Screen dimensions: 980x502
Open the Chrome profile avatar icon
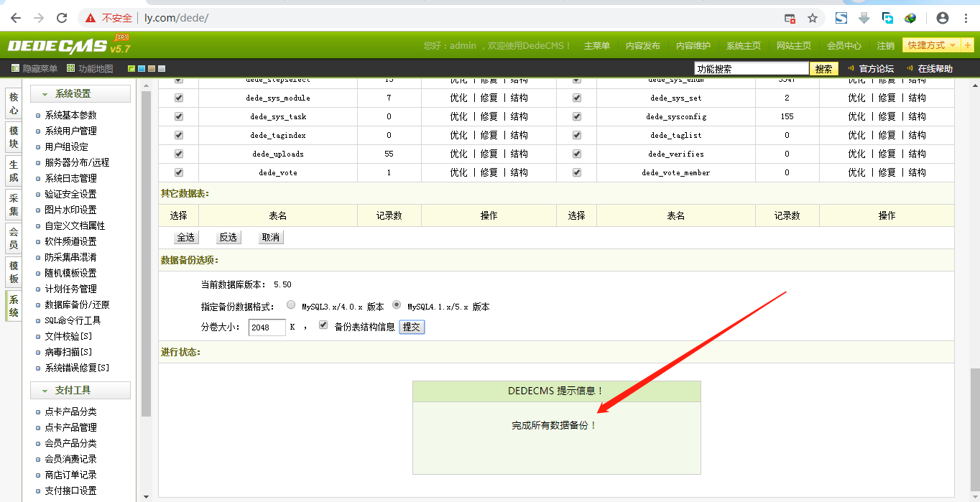943,18
